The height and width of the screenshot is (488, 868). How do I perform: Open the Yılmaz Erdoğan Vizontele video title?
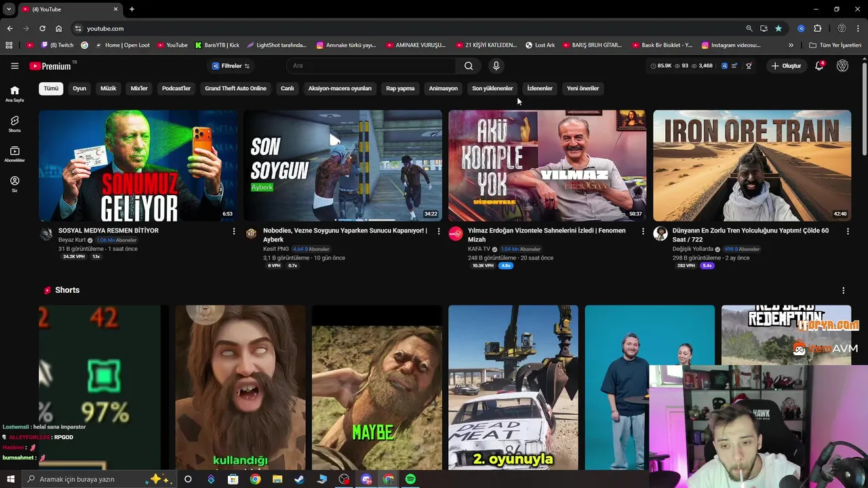[x=547, y=235]
